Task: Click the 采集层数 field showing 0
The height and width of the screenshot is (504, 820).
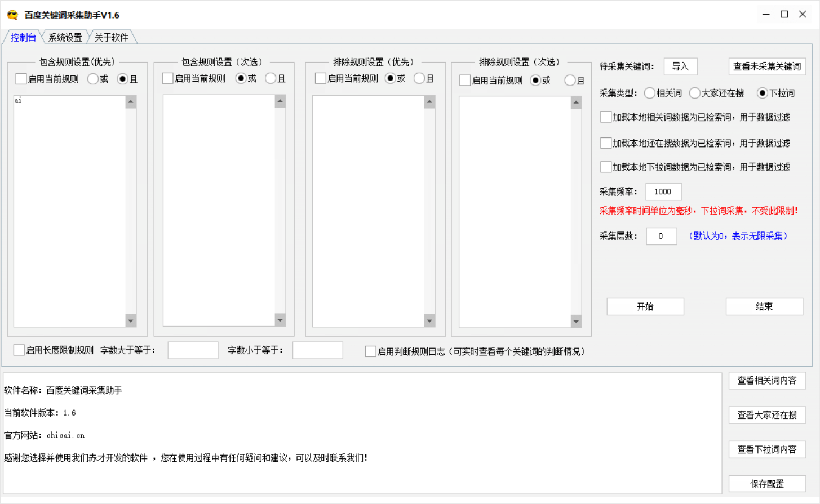Action: (661, 236)
